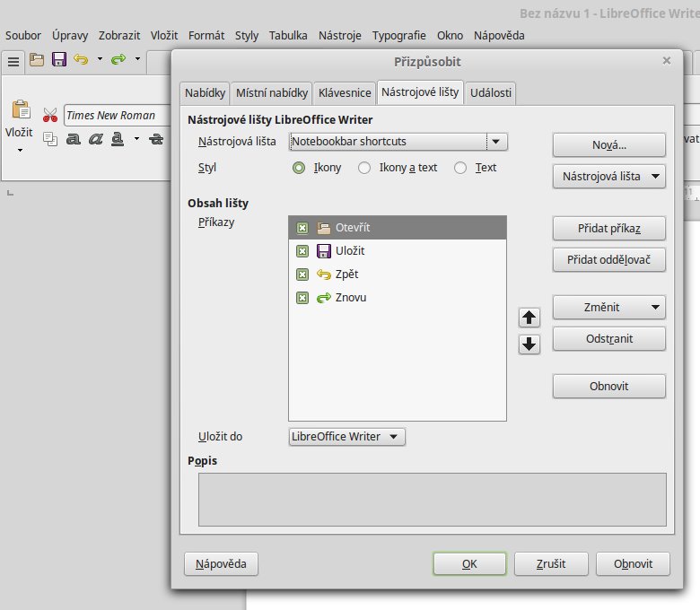The height and width of the screenshot is (610, 700).
Task: Click the folder icon beside Otevřít in list
Action: 324,228
